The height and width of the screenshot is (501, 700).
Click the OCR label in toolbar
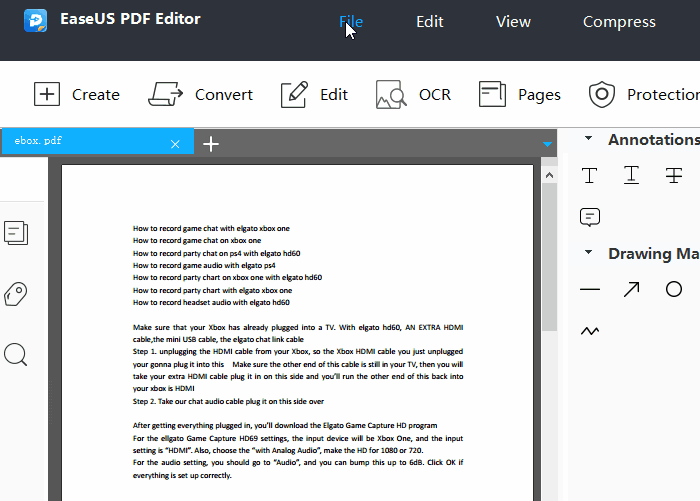pyautogui.click(x=434, y=95)
